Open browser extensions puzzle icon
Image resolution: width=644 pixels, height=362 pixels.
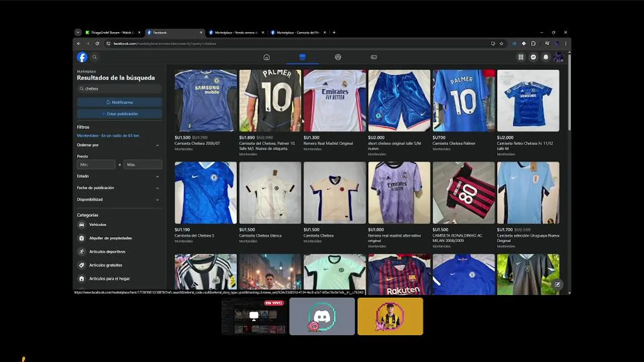click(x=533, y=44)
